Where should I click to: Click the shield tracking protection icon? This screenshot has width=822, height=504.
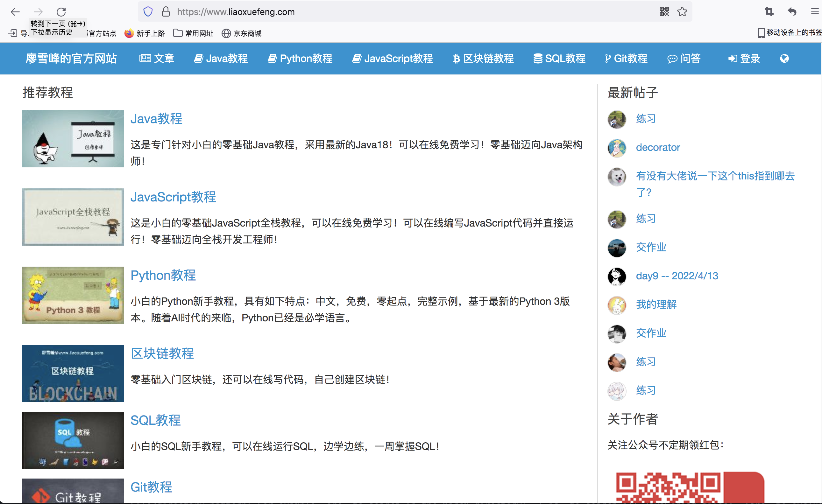pos(148,12)
